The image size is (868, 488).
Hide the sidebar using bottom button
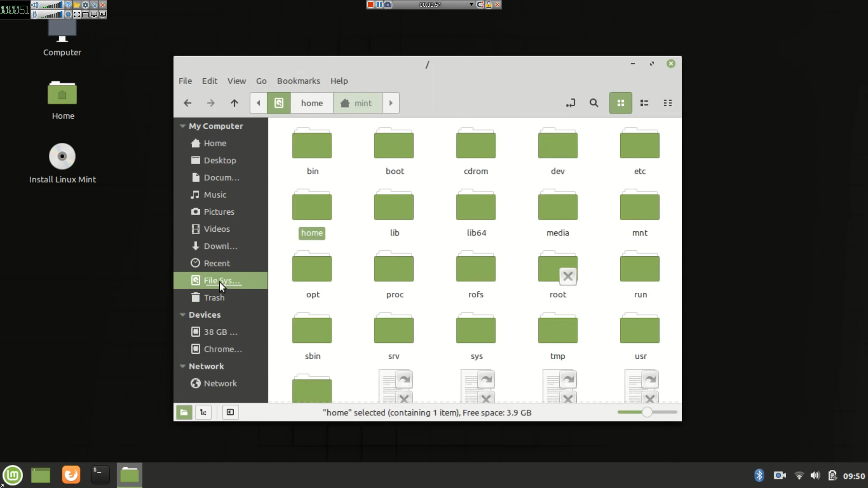click(230, 412)
